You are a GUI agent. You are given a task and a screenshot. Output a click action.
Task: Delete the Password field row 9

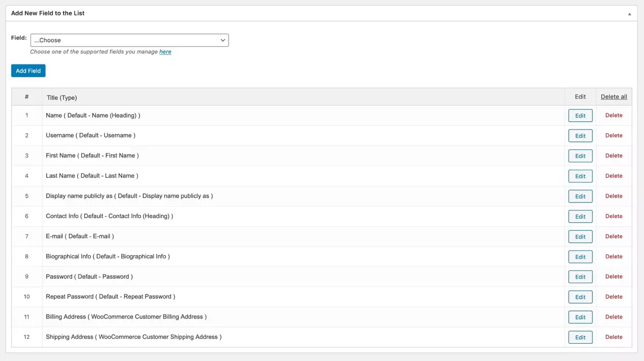pos(614,276)
